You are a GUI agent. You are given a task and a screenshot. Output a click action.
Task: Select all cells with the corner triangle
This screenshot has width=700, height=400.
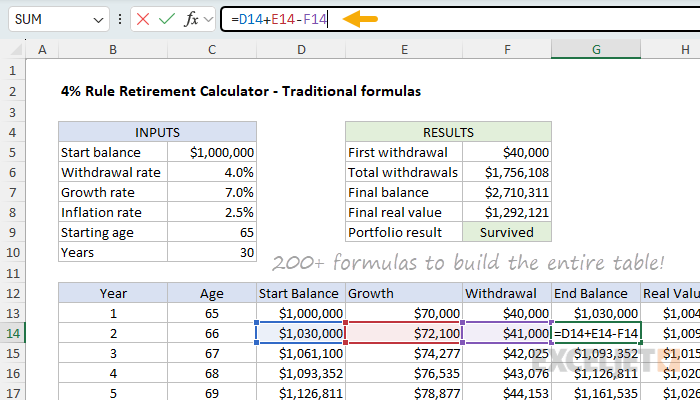point(16,49)
